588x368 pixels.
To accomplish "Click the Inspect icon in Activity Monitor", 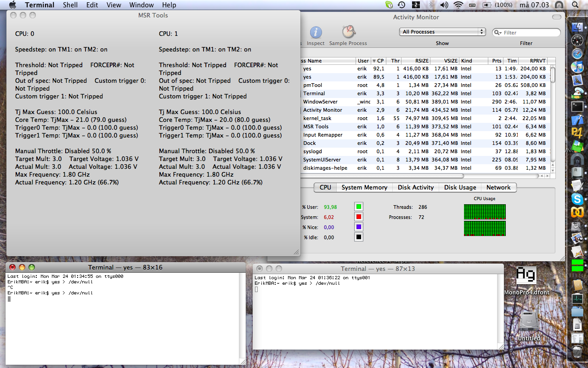I will [316, 32].
